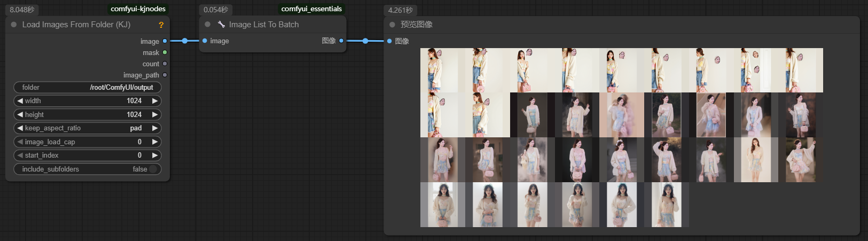Increase image_load_cap with right arrow
The width and height of the screenshot is (868, 241).
(x=155, y=142)
